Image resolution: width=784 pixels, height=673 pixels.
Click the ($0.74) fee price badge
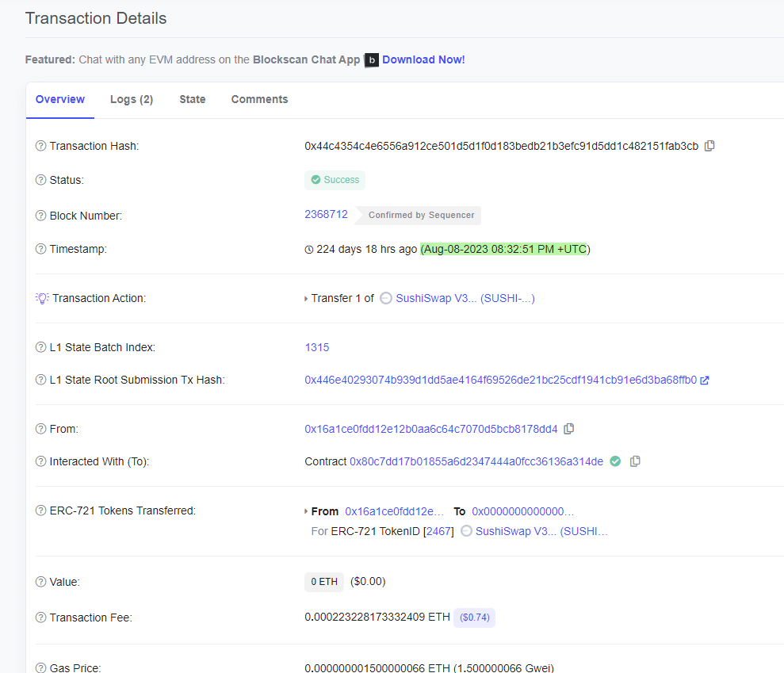point(475,618)
